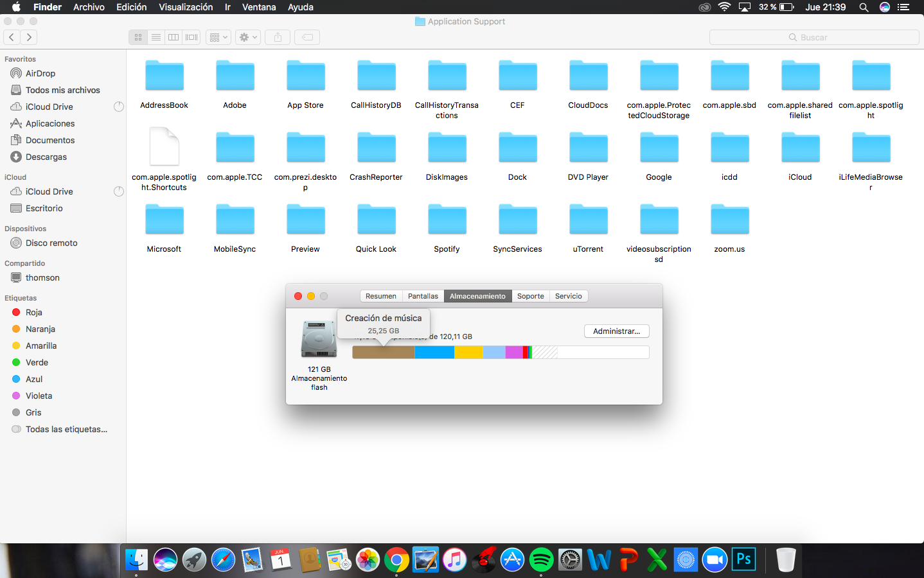Open Photoshop from the Dock
The width and height of the screenshot is (924, 578).
(x=743, y=559)
